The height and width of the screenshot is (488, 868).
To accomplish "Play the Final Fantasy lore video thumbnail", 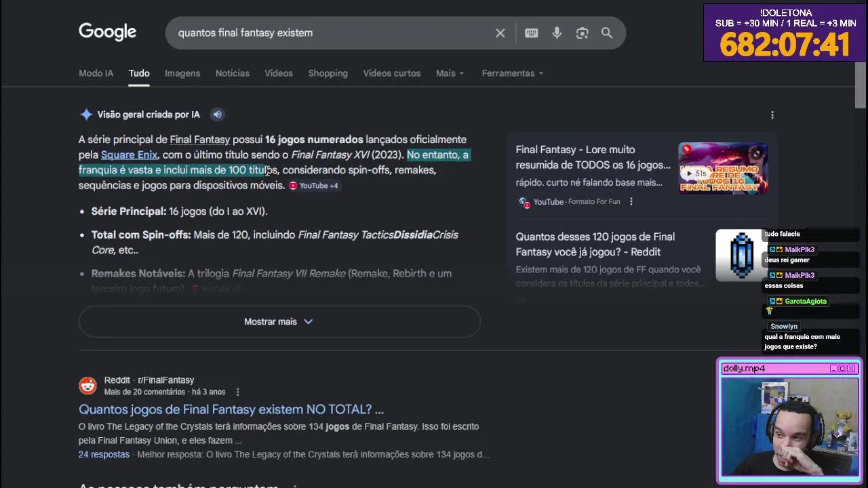I will (723, 168).
